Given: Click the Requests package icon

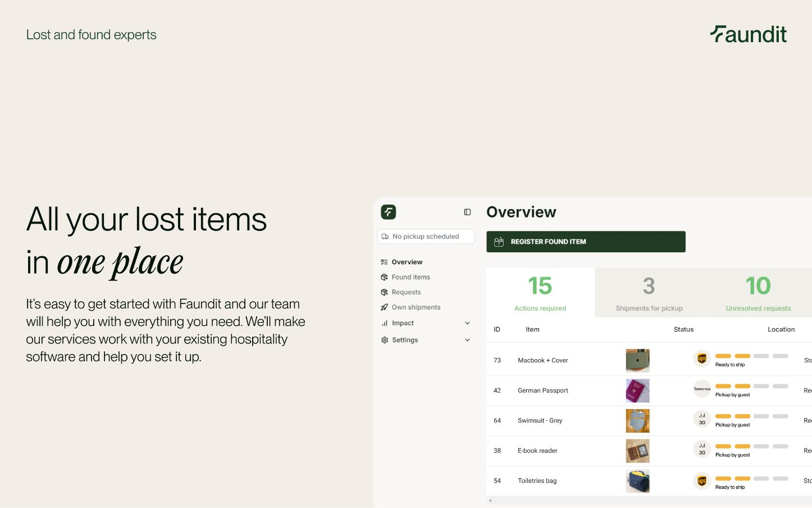Looking at the screenshot, I should pos(384,292).
